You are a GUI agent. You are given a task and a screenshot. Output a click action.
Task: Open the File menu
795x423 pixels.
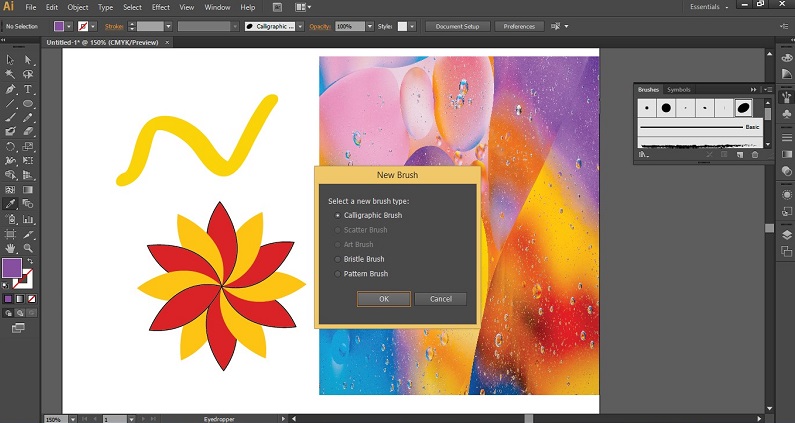[x=31, y=7]
